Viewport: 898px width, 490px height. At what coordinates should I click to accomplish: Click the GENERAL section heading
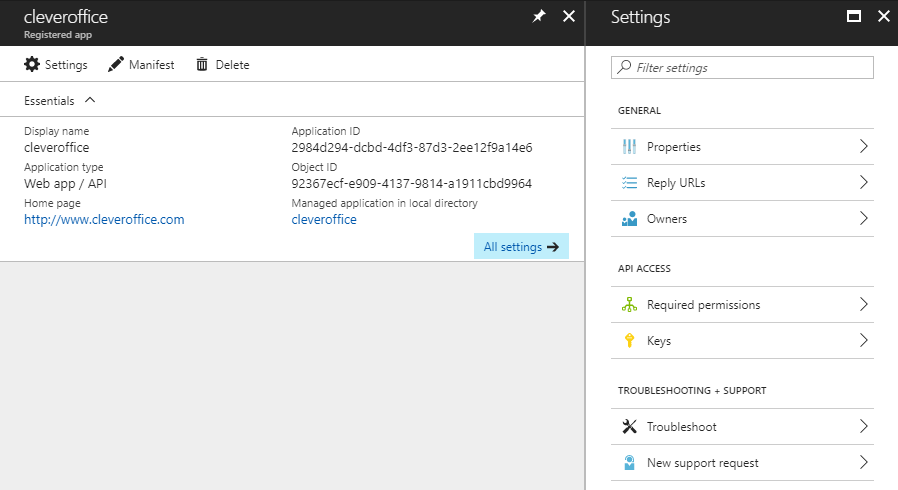click(639, 110)
